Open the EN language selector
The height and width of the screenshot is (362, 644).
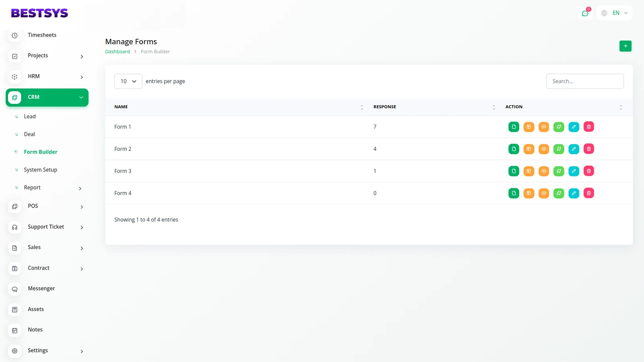click(x=615, y=13)
